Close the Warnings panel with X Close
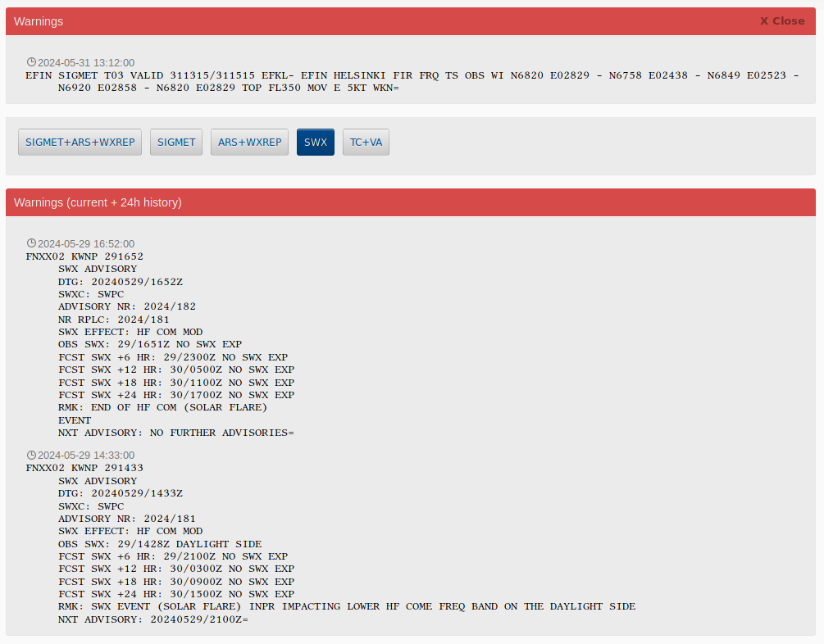The width and height of the screenshot is (824, 644). point(781,21)
